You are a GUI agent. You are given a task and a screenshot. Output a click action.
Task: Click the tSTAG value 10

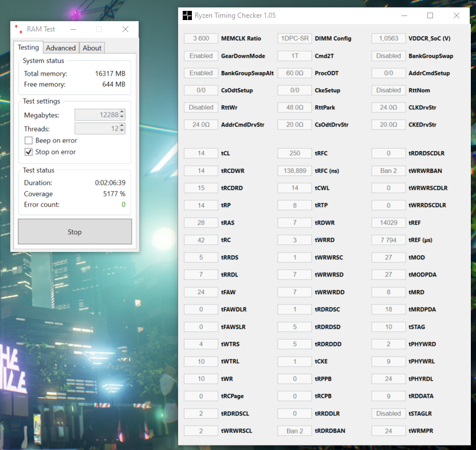coord(388,327)
